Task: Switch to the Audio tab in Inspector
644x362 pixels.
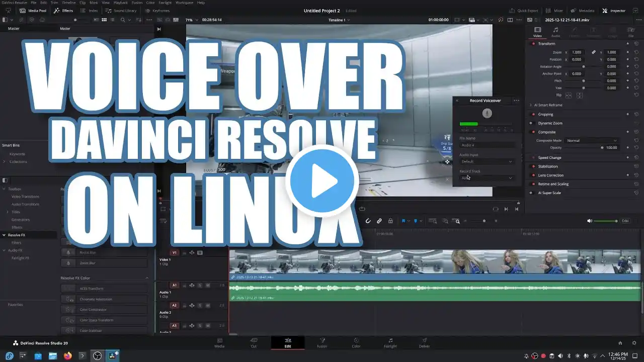Action: (555, 32)
